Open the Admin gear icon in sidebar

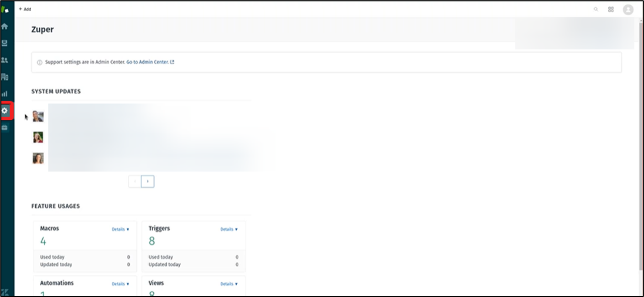click(x=5, y=110)
